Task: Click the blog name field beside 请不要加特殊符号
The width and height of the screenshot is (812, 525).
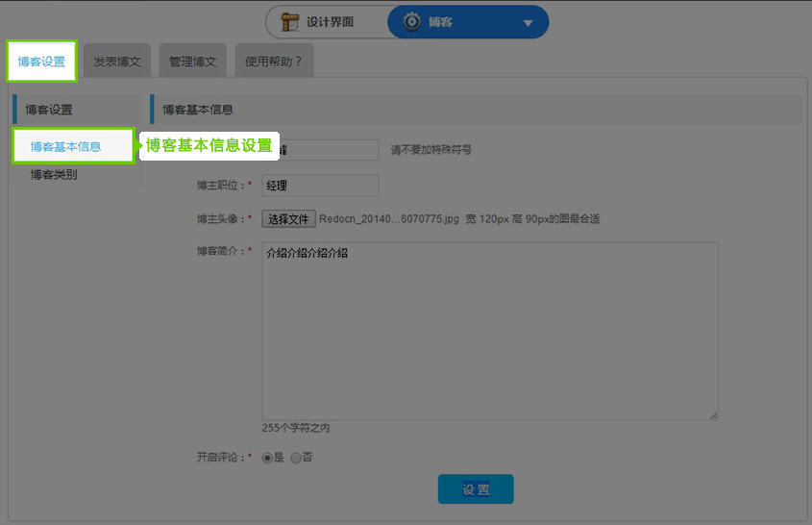Action: [328, 150]
